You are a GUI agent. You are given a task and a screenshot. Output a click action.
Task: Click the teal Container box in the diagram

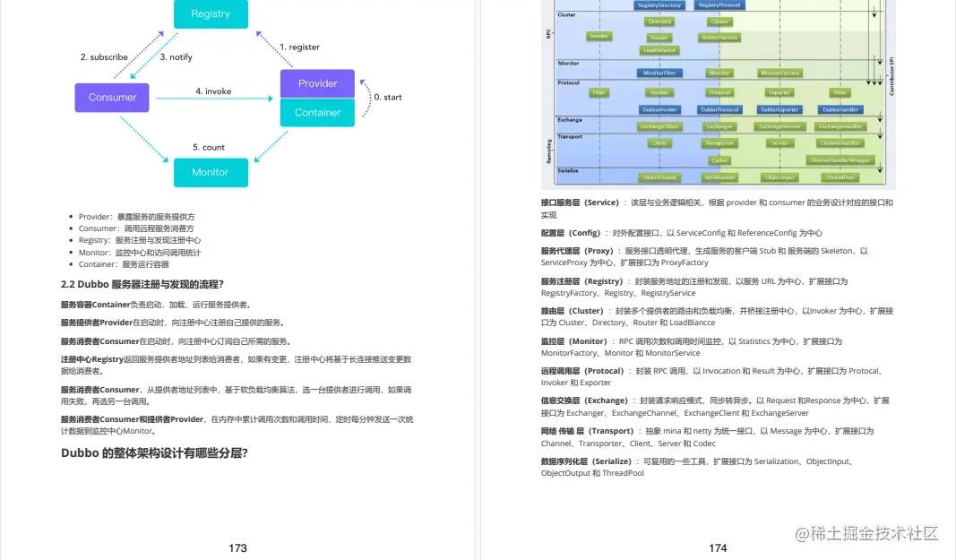317,112
